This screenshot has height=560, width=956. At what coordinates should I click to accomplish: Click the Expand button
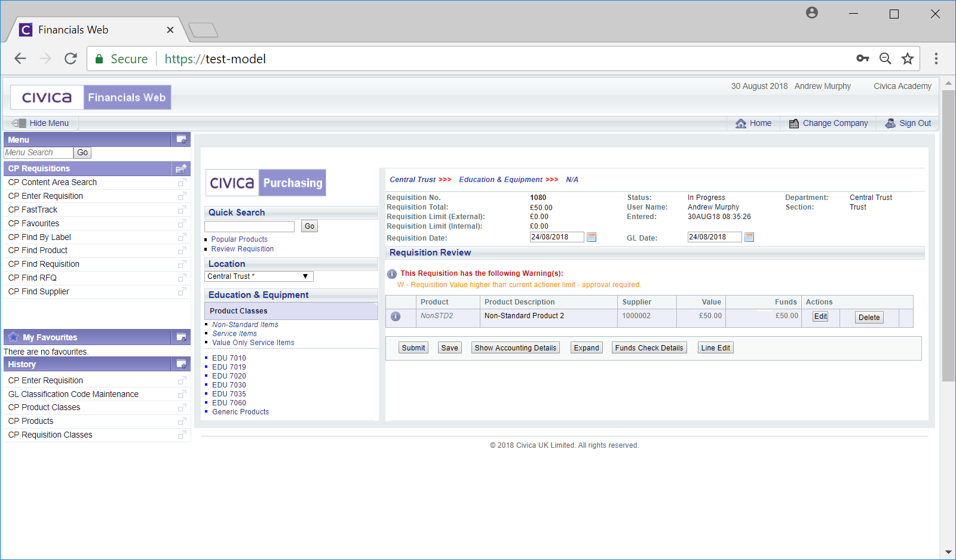[x=587, y=348]
